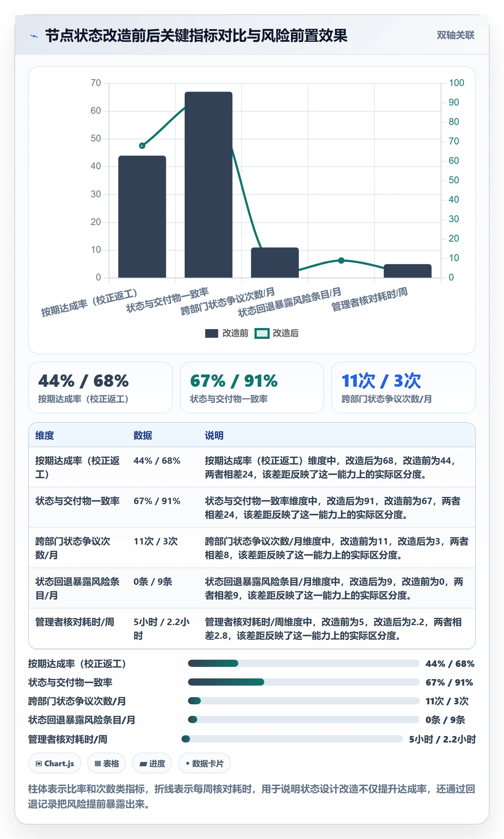Click the description for 跨部门状态争议次数/月 row
Screen dimensions: 504x839
pos(337,548)
